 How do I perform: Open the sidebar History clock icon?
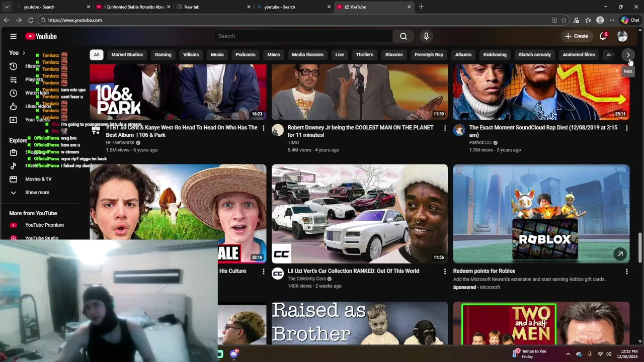[14, 66]
